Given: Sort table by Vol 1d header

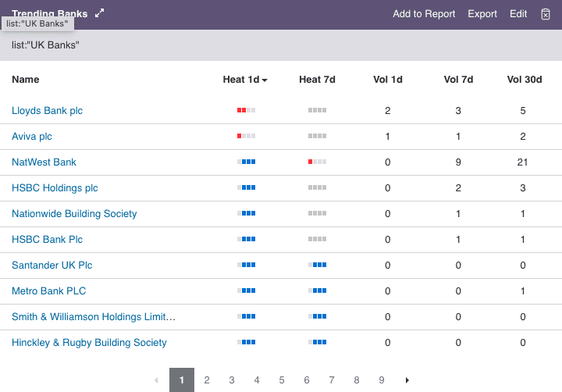Looking at the screenshot, I should 388,80.
